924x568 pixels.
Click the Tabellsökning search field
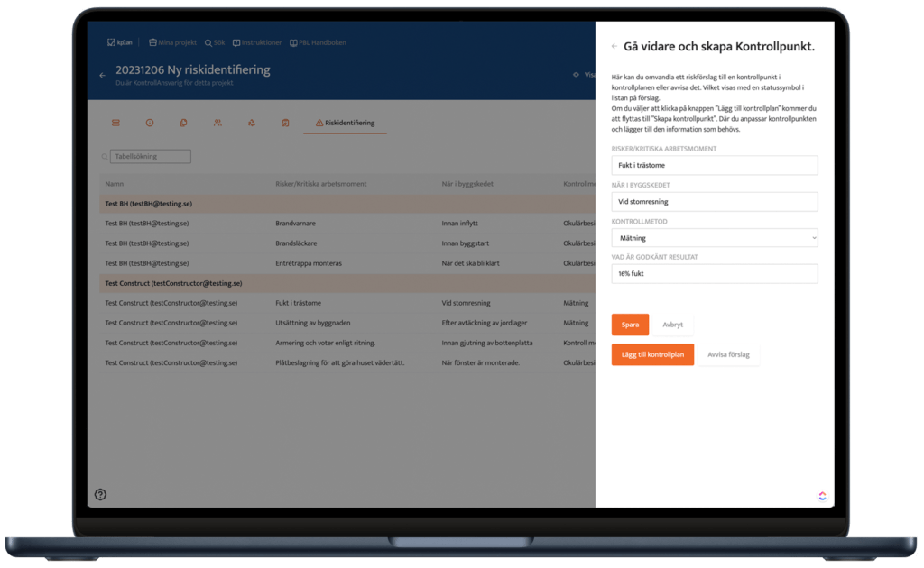pos(151,156)
